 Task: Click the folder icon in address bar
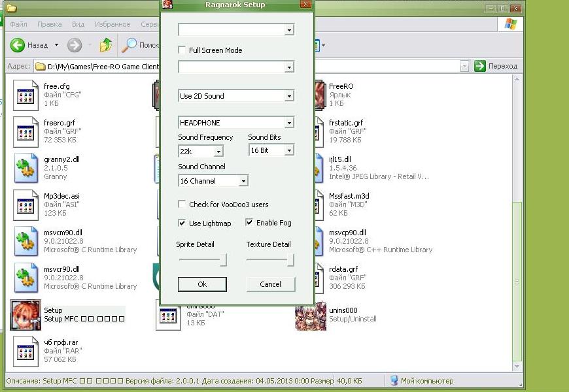click(41, 67)
